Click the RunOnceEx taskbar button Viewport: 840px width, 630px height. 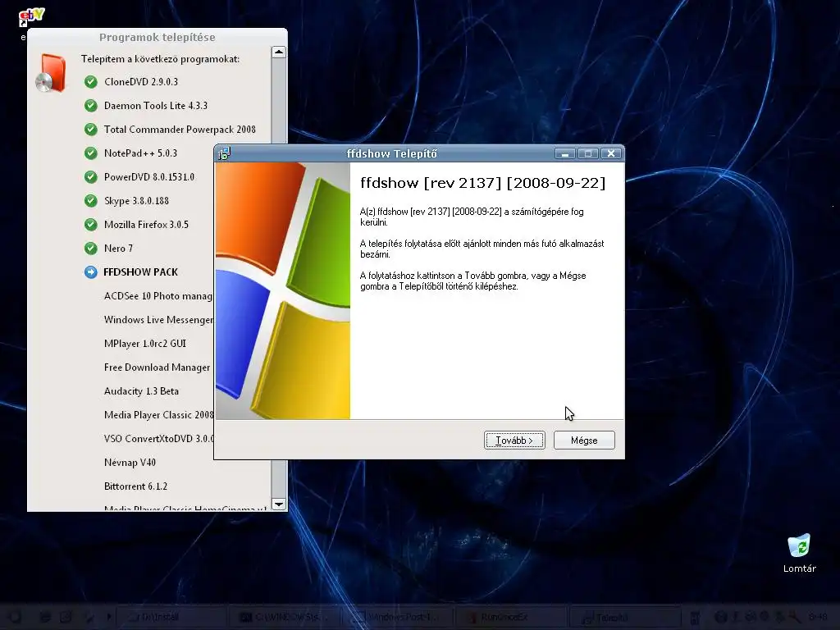tap(513, 617)
